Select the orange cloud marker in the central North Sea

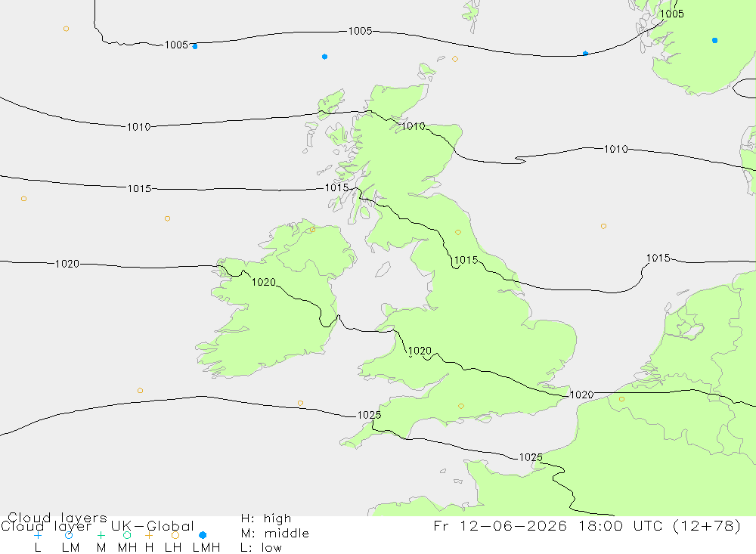(603, 226)
